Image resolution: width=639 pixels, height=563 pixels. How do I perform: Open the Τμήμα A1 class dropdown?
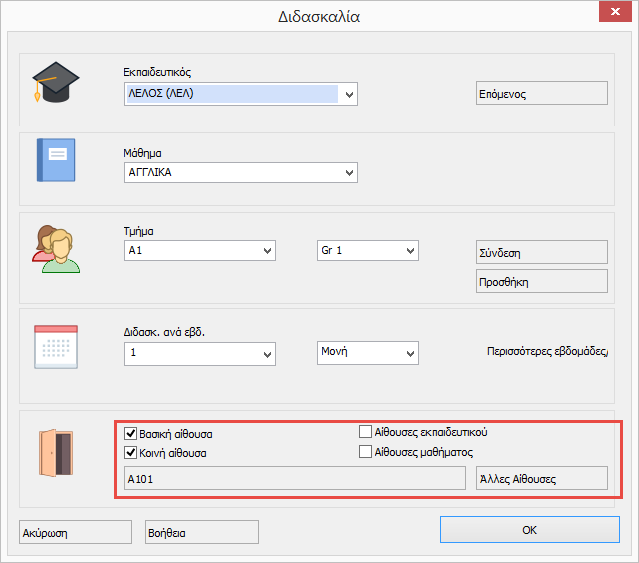[267, 250]
